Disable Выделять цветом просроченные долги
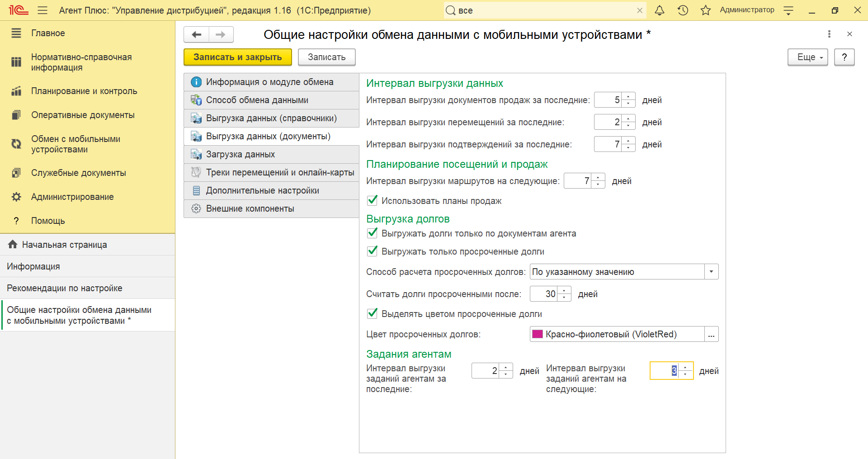The image size is (868, 459). click(x=373, y=313)
